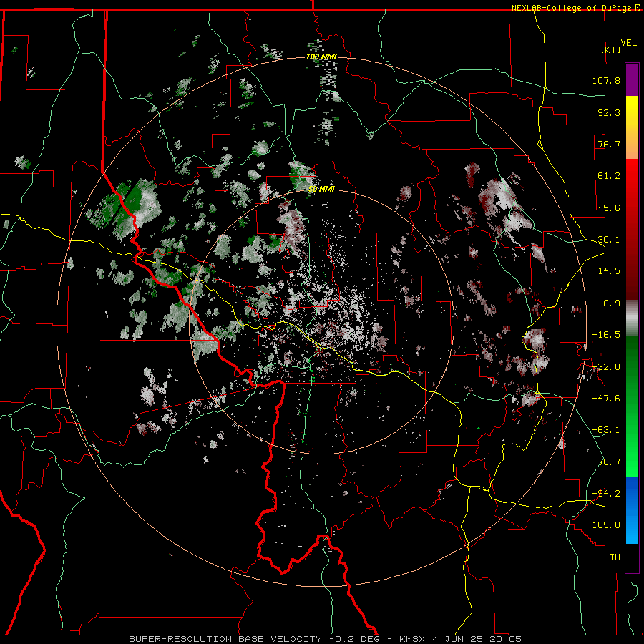Click the 107.8 value on velocity scale

(x=606, y=80)
